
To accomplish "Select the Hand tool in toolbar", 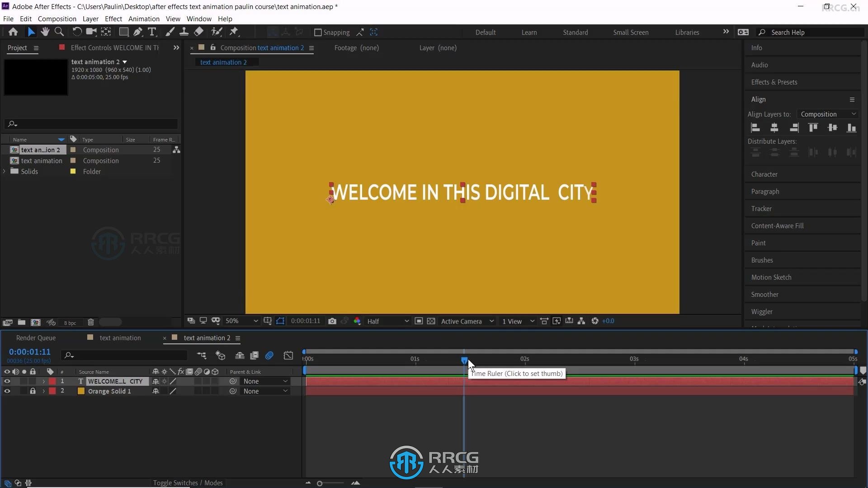I will 45,32.
